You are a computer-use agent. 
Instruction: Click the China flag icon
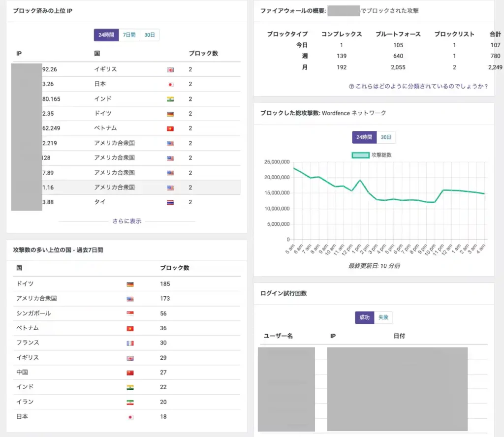click(x=130, y=373)
